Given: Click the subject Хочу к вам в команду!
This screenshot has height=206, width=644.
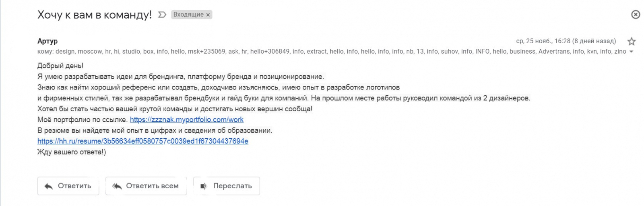Looking at the screenshot, I should (95, 15).
